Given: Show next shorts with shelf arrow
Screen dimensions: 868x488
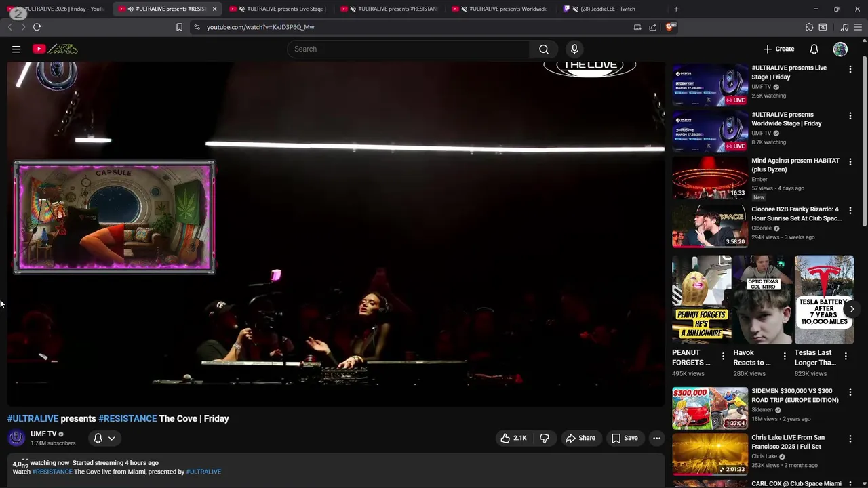Looking at the screenshot, I should pyautogui.click(x=852, y=309).
